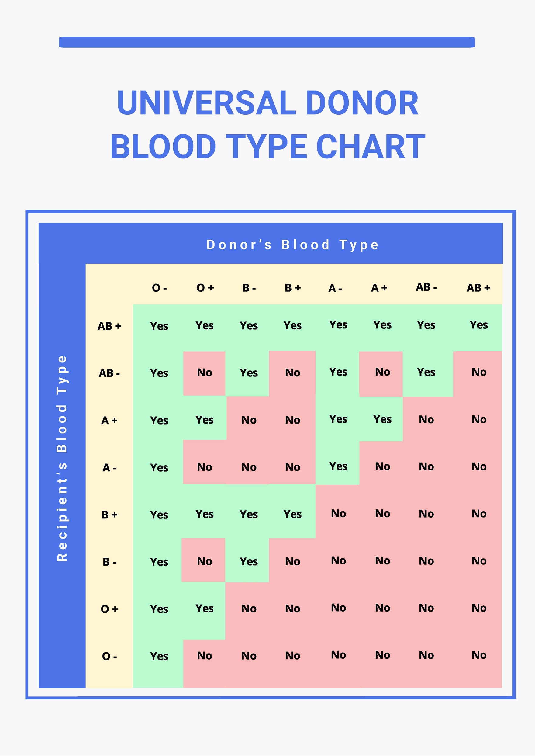
Task: Click No for recipient AB - and donor O +
Action: (205, 373)
